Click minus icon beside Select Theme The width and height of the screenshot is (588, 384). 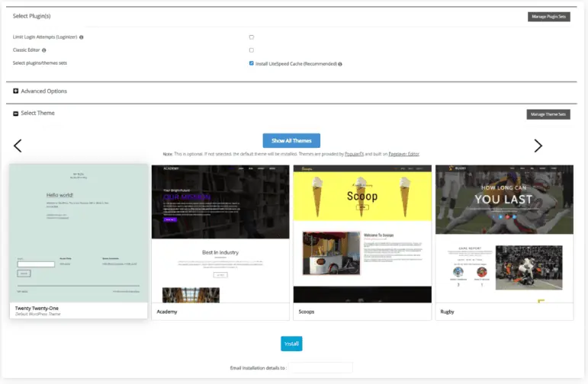point(16,114)
